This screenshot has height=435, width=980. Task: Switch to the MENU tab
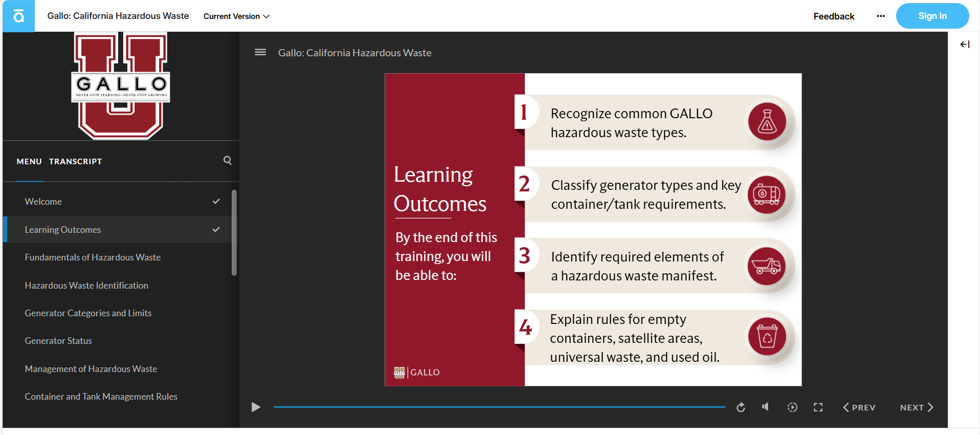click(29, 161)
